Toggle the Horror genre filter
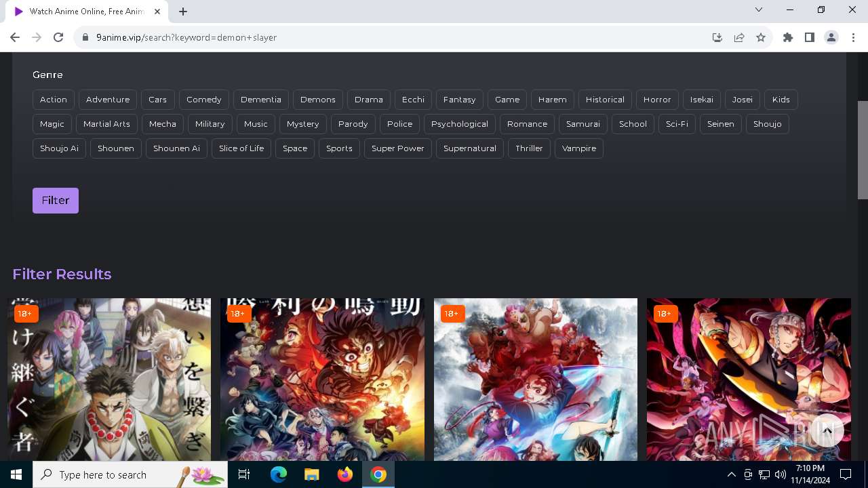Screen dimensions: 868x488 [657, 100]
